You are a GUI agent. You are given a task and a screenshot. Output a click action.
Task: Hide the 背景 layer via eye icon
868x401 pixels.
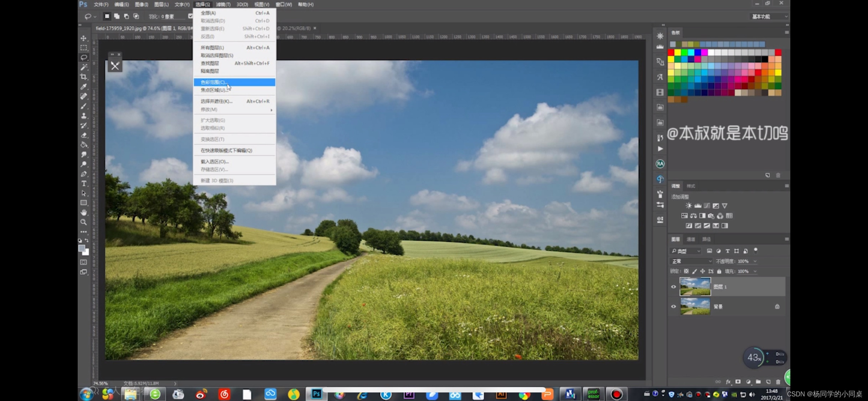[x=673, y=307]
